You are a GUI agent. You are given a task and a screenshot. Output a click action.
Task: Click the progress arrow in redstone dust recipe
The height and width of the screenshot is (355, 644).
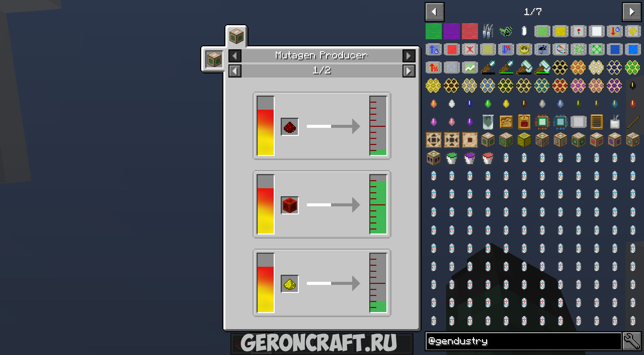[x=333, y=126]
